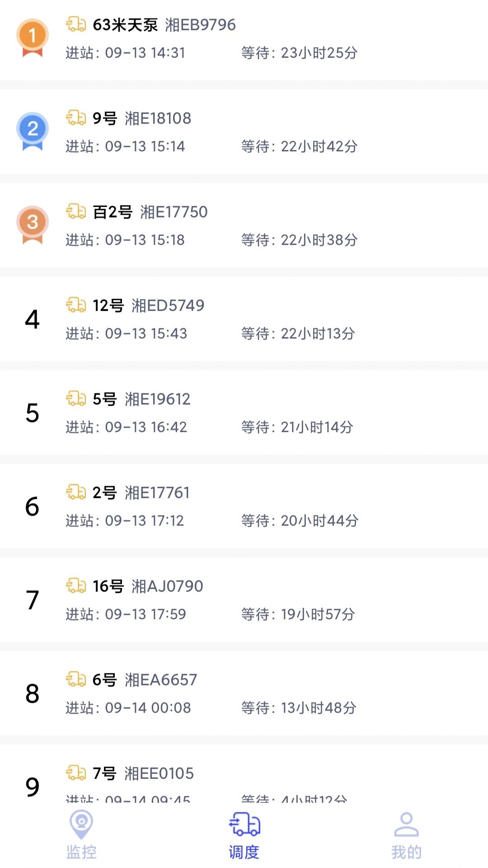This screenshot has height=868, width=488.
Task: Tap the bronze rank 3 medal badge
Action: coord(32,224)
